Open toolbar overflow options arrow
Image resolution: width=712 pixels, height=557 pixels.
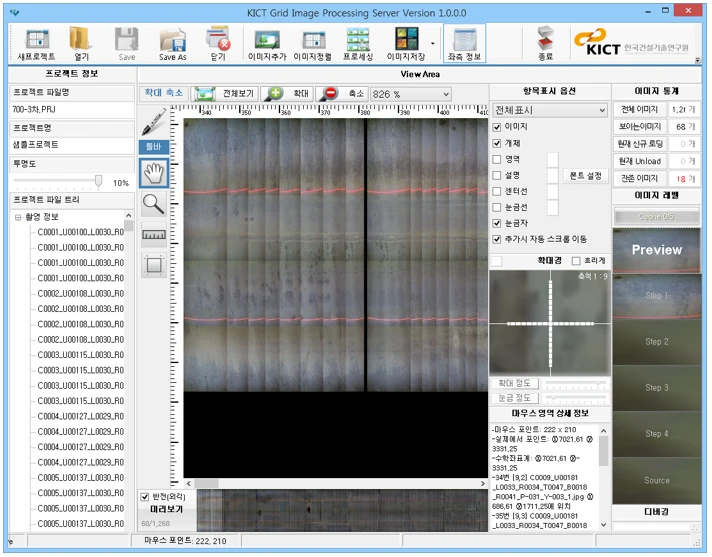point(698,60)
